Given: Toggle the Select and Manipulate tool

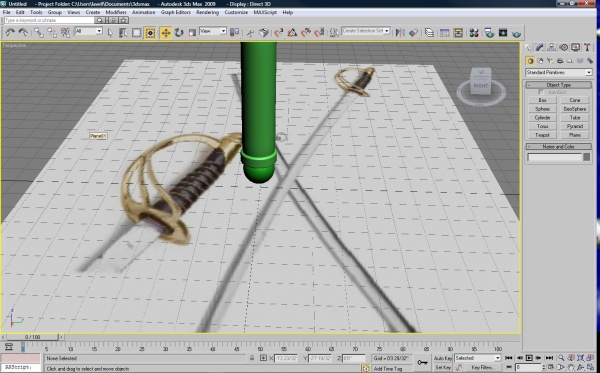Looking at the screenshot, I should pyautogui.click(x=250, y=33).
